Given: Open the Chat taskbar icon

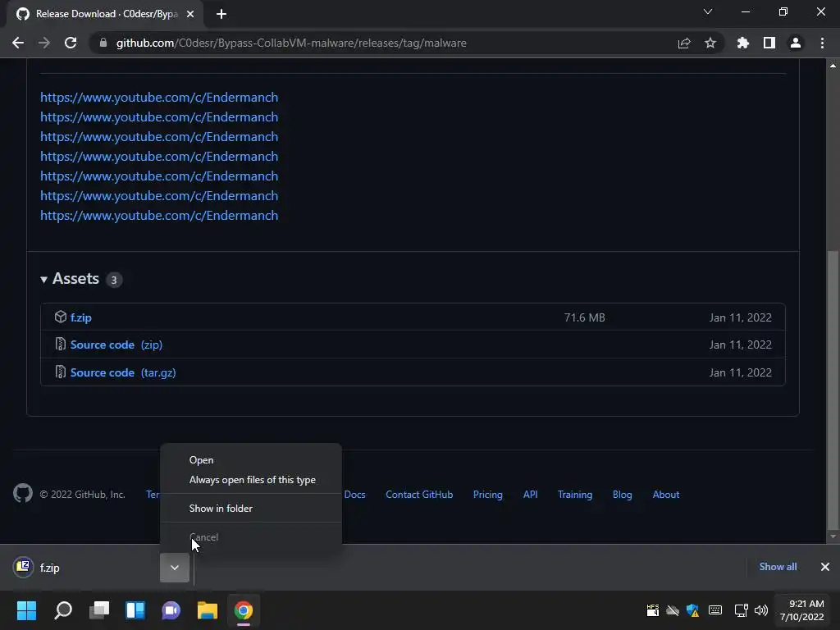Looking at the screenshot, I should point(171,610).
